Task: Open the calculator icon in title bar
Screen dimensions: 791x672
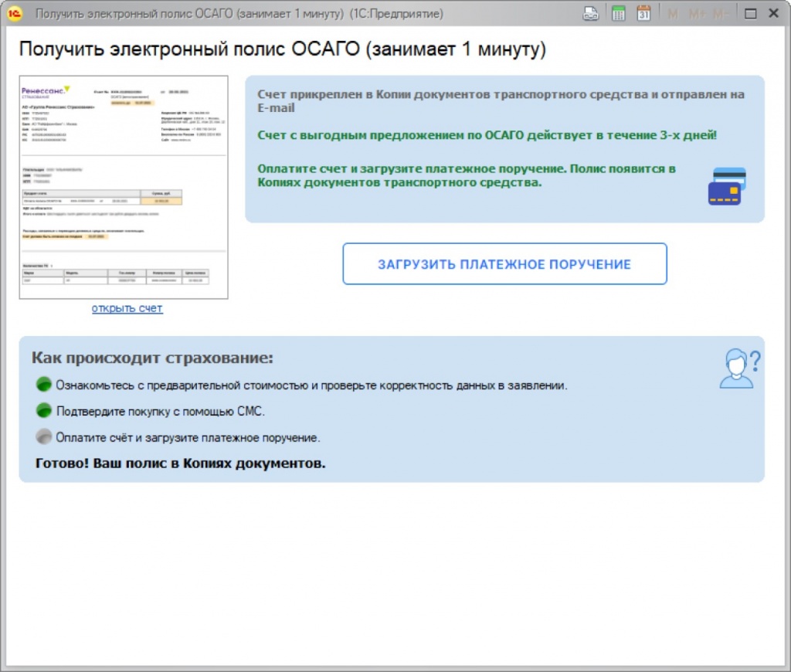Action: pyautogui.click(x=618, y=14)
